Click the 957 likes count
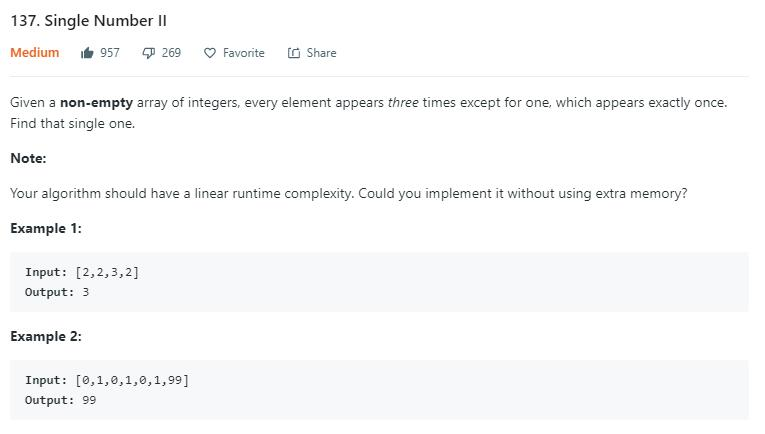Screen dimensions: 765x434 pyautogui.click(x=110, y=53)
